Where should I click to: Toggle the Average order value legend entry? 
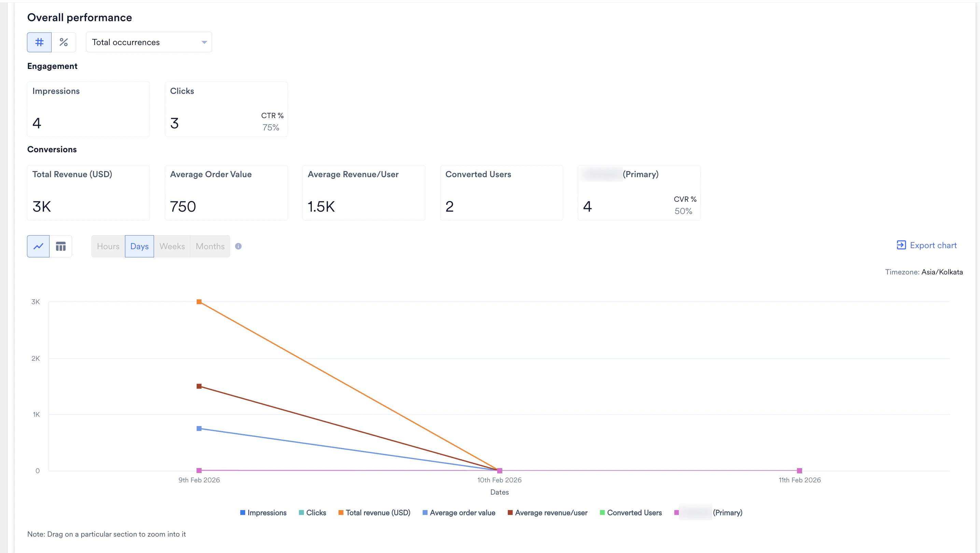pyautogui.click(x=459, y=512)
